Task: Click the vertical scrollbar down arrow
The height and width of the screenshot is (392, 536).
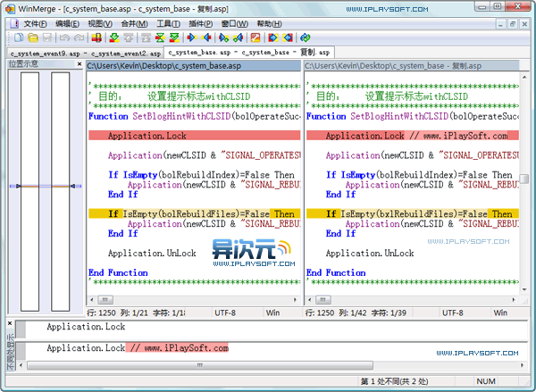Action: pyautogui.click(x=524, y=289)
